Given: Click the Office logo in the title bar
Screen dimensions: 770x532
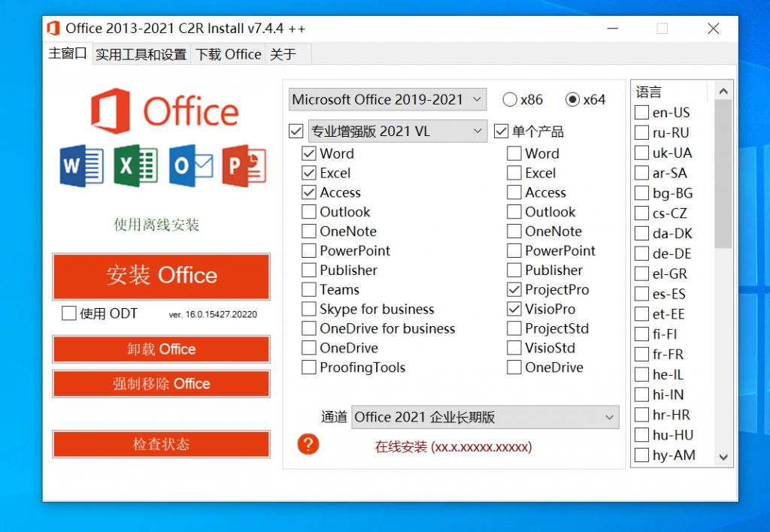Looking at the screenshot, I should click(x=53, y=29).
